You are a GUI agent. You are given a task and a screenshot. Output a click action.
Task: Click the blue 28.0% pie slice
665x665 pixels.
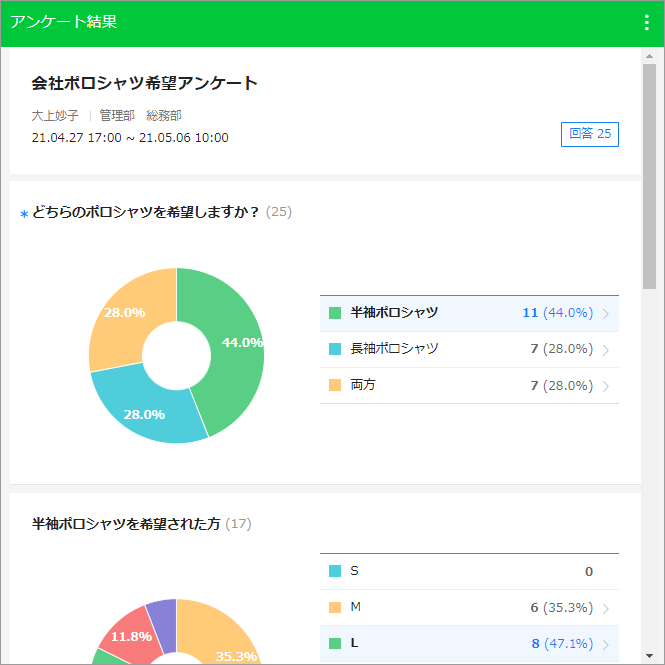tap(145, 405)
